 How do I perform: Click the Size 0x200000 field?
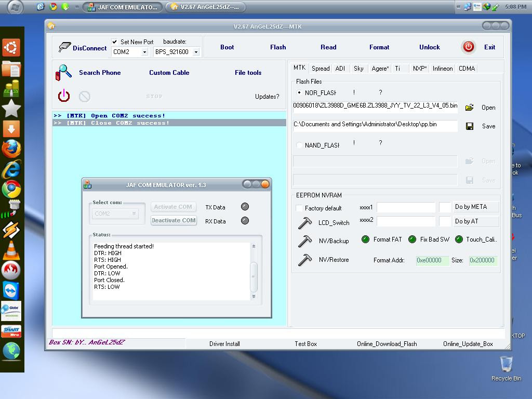tap(483, 260)
